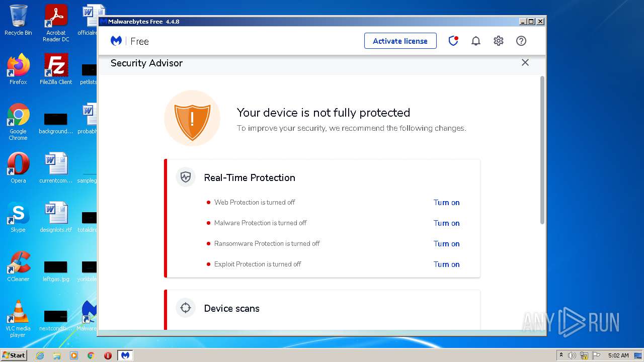Select Google Chrome desktop shortcut
This screenshot has width=644, height=362.
tap(18, 122)
